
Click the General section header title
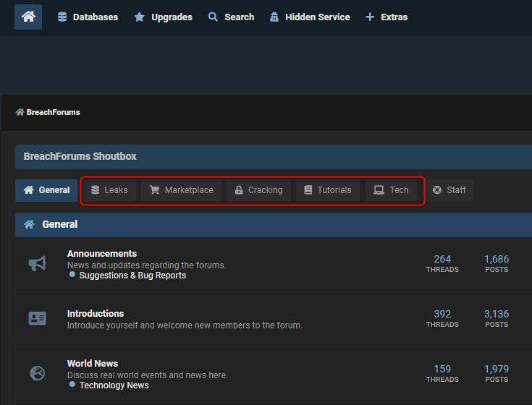[59, 224]
